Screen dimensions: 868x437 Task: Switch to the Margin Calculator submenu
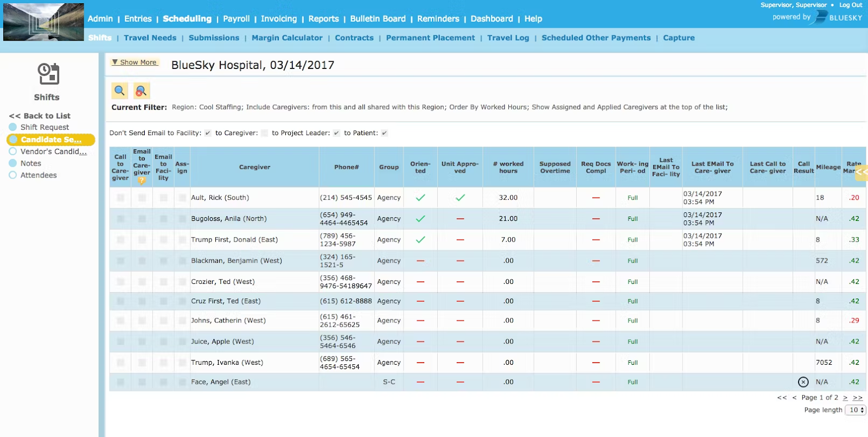[x=287, y=38]
